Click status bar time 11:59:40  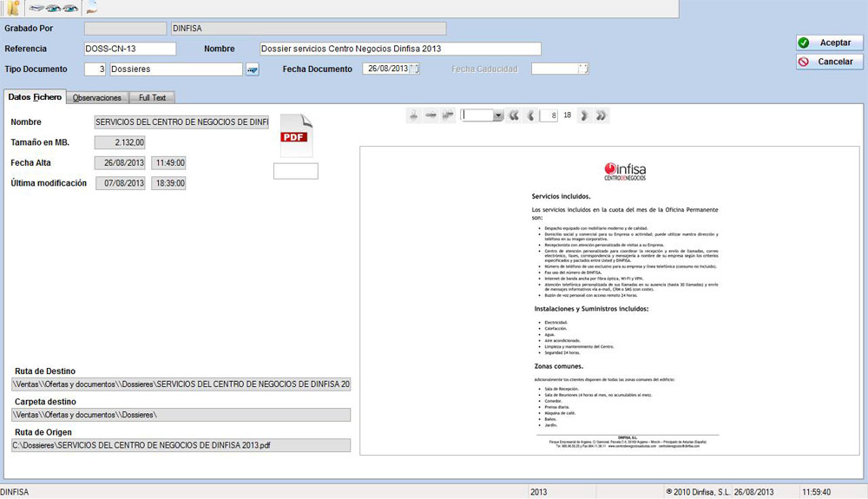click(816, 492)
